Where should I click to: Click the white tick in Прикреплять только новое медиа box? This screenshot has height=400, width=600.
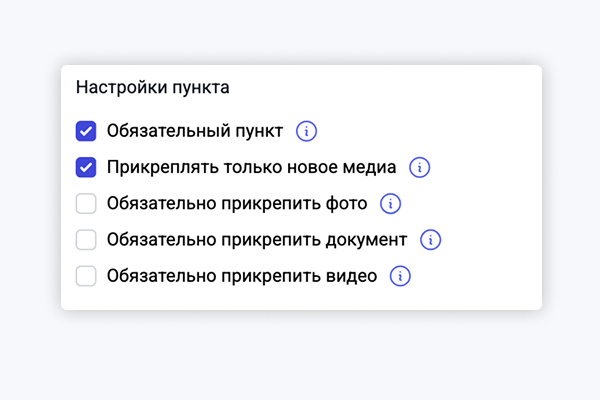pos(86,167)
